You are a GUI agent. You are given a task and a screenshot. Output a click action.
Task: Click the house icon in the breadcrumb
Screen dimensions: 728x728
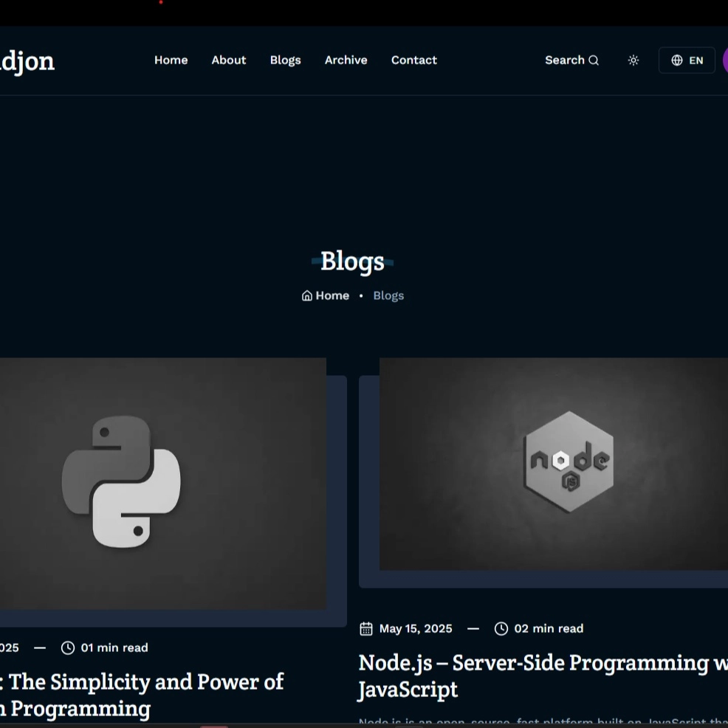307,296
